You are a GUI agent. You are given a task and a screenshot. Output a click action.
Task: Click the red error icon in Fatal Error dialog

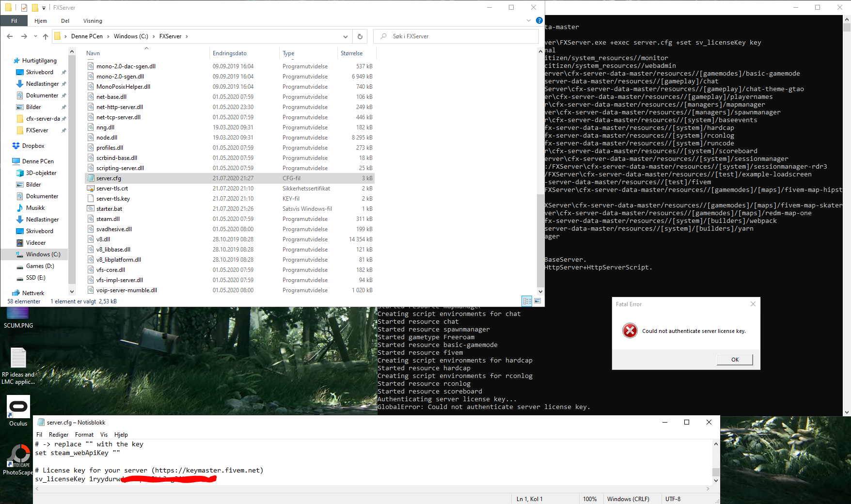pyautogui.click(x=630, y=331)
